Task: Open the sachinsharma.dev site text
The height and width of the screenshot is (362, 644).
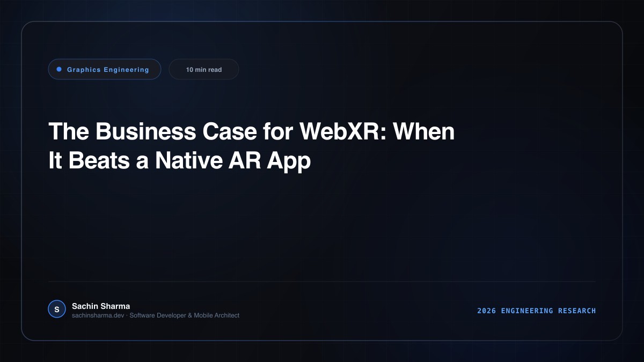Action: tap(98, 315)
